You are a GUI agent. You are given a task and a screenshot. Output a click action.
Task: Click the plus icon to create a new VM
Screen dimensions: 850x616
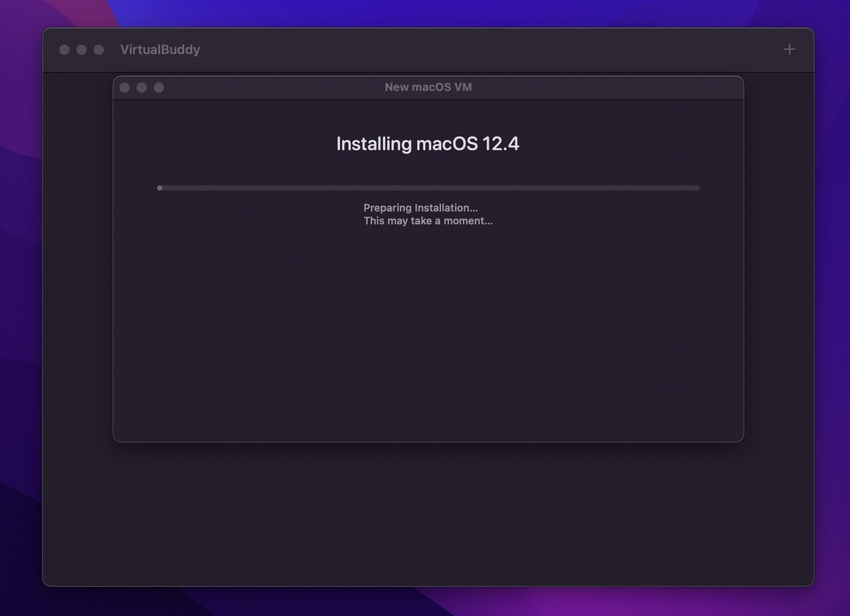pyautogui.click(x=790, y=49)
